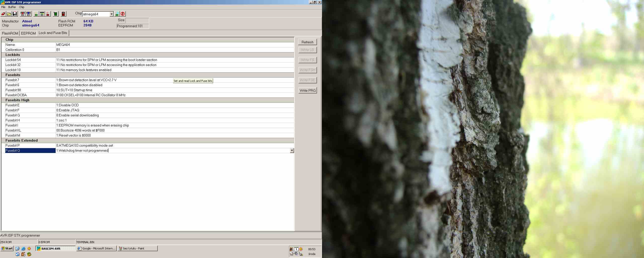The image size is (644, 258).
Task: Click the eraser icon to erase chip
Action: click(x=3, y=14)
